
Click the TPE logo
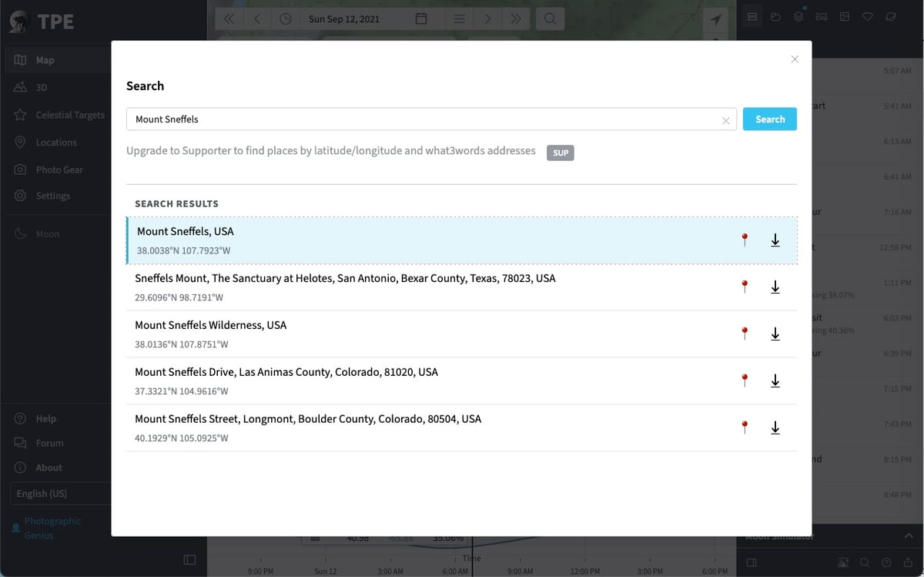click(x=42, y=22)
